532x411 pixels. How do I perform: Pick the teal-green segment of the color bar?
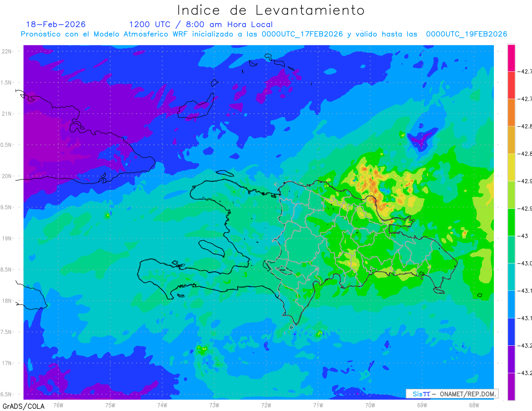pos(511,250)
